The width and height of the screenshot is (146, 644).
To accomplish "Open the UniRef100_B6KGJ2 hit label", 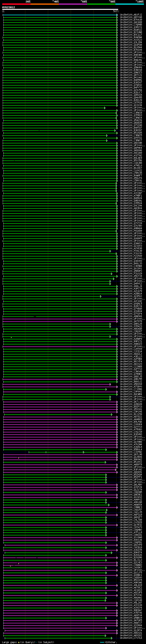I will click(131, 382).
